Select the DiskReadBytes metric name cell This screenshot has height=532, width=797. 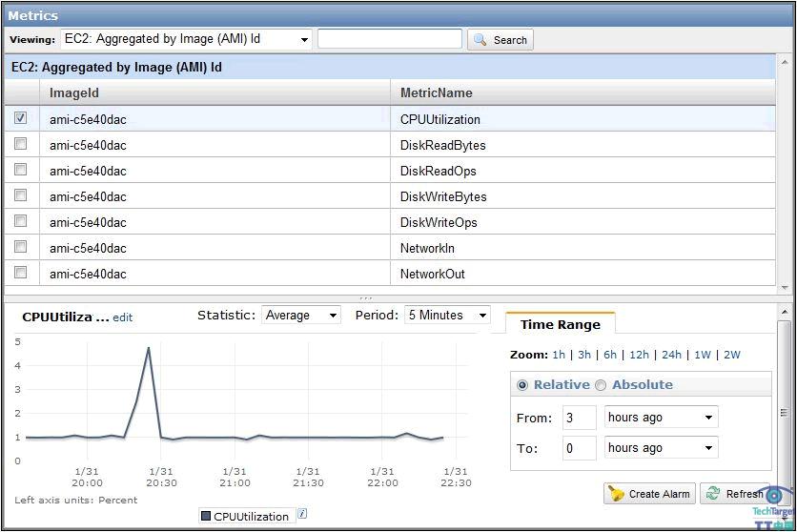583,145
